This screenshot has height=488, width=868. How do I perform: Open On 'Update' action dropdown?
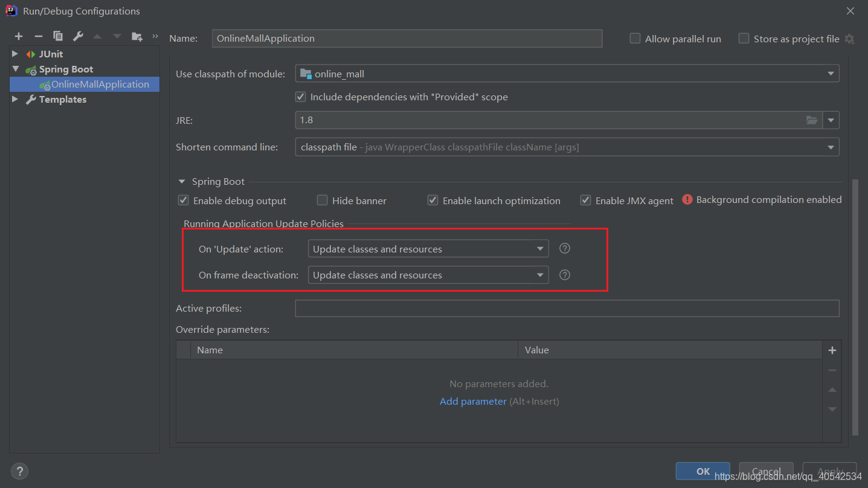(428, 249)
